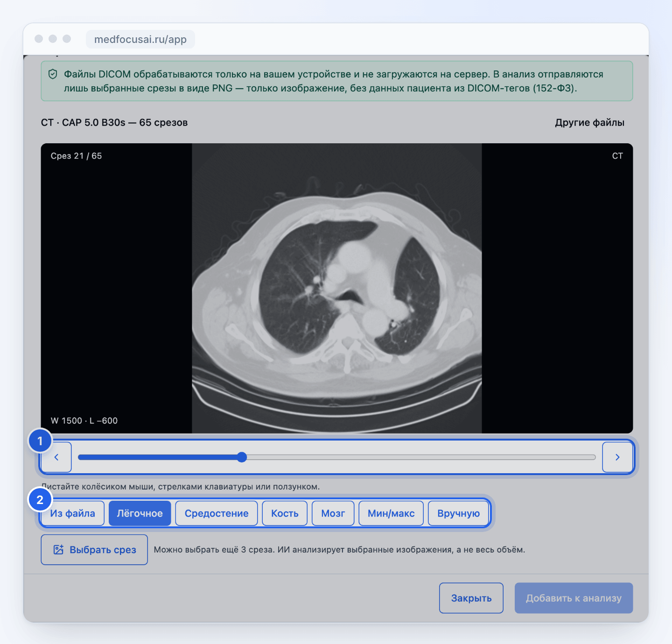
Task: Click the shield icon in the DICOM privacy notice
Action: [53, 74]
